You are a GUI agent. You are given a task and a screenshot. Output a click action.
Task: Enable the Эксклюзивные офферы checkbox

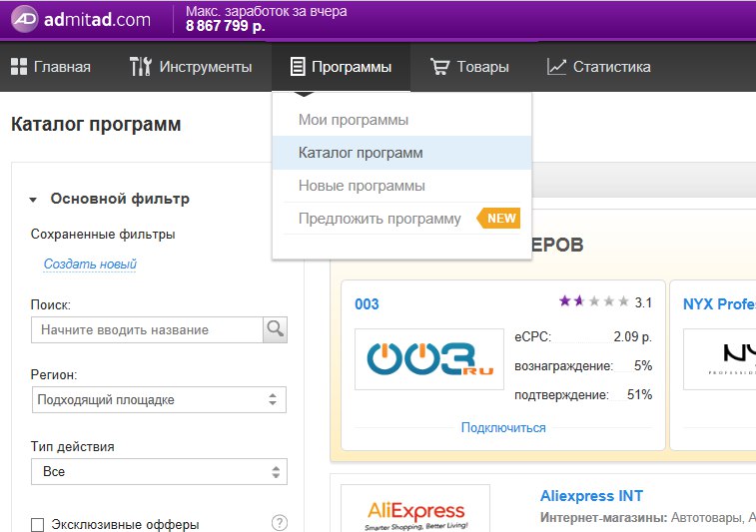point(38,524)
